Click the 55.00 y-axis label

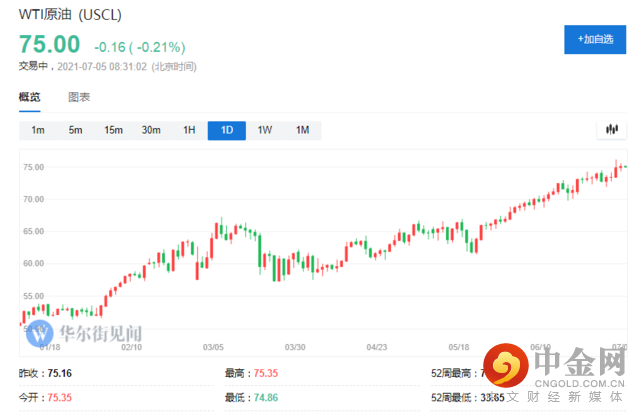point(33,296)
